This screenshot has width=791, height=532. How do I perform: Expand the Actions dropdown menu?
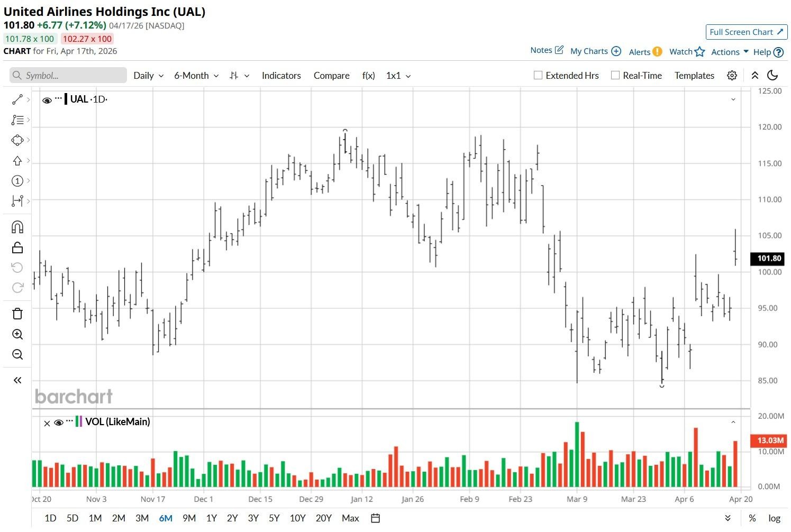click(730, 52)
